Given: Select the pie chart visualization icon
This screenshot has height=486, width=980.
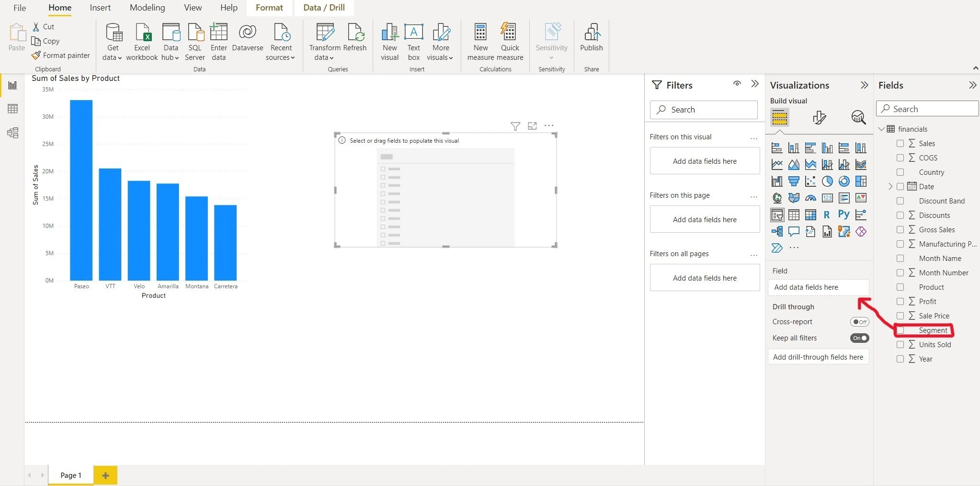Looking at the screenshot, I should [827, 181].
